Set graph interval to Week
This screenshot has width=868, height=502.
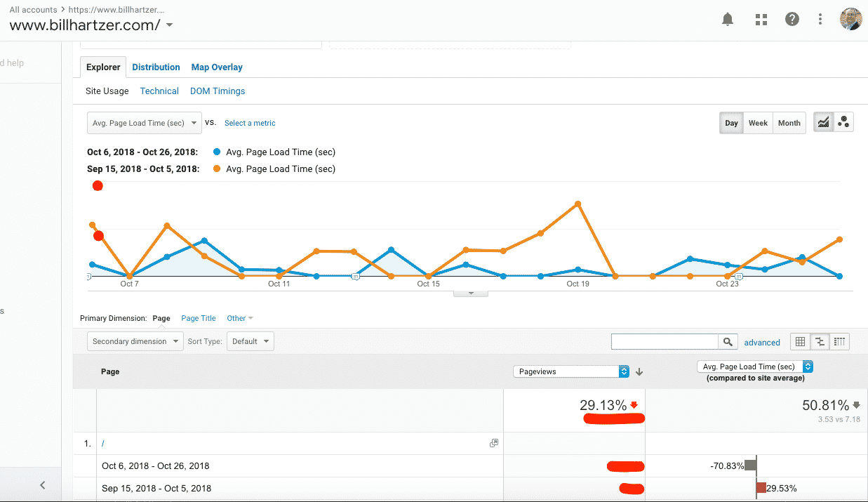pos(758,123)
